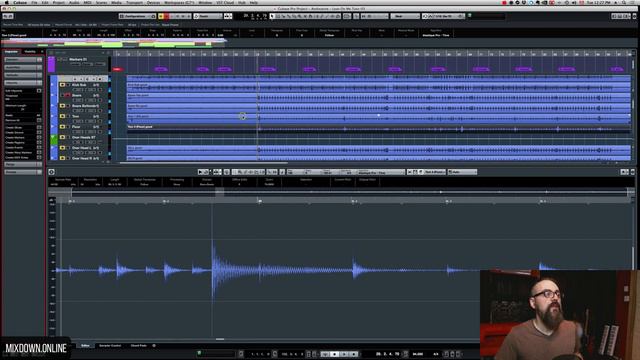Image resolution: width=640 pixels, height=360 pixels.
Task: Expand the Range inspector section
Action: [23, 164]
